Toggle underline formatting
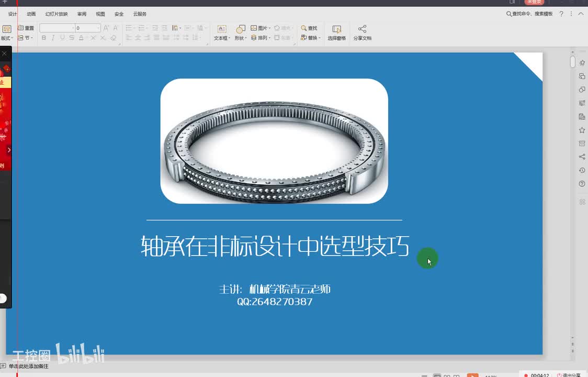 62,38
